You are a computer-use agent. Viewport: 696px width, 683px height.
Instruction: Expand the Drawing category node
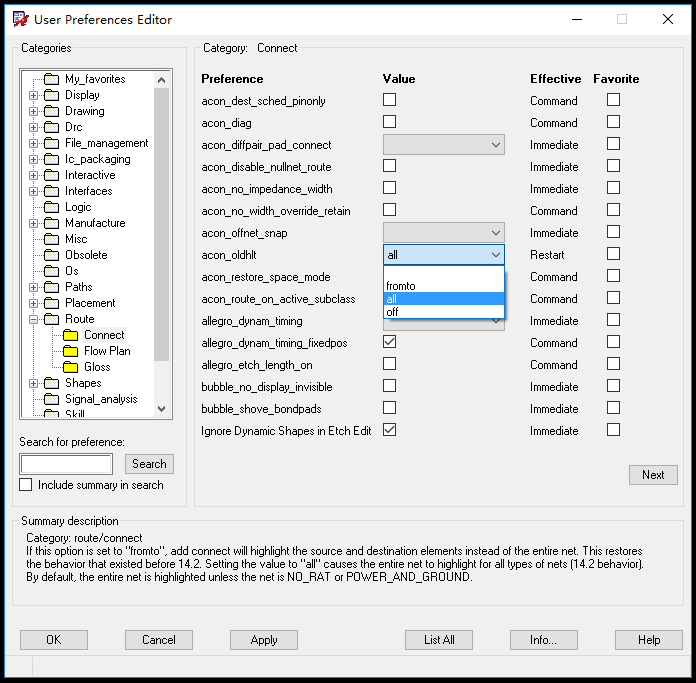click(33, 111)
